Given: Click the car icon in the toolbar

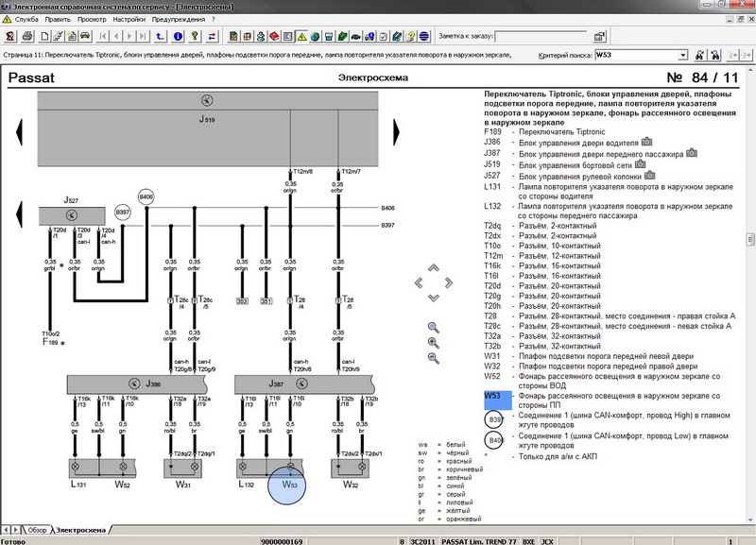Looking at the screenshot, I should (x=85, y=36).
